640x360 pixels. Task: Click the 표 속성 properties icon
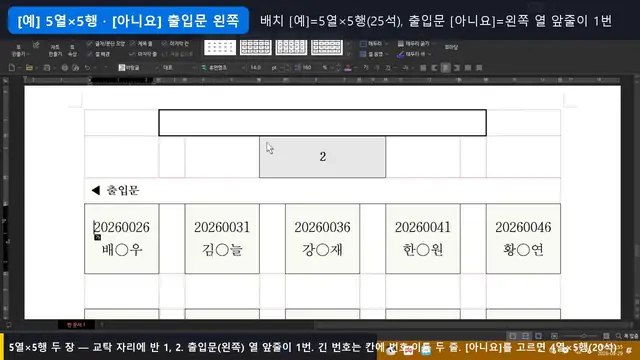(72, 50)
